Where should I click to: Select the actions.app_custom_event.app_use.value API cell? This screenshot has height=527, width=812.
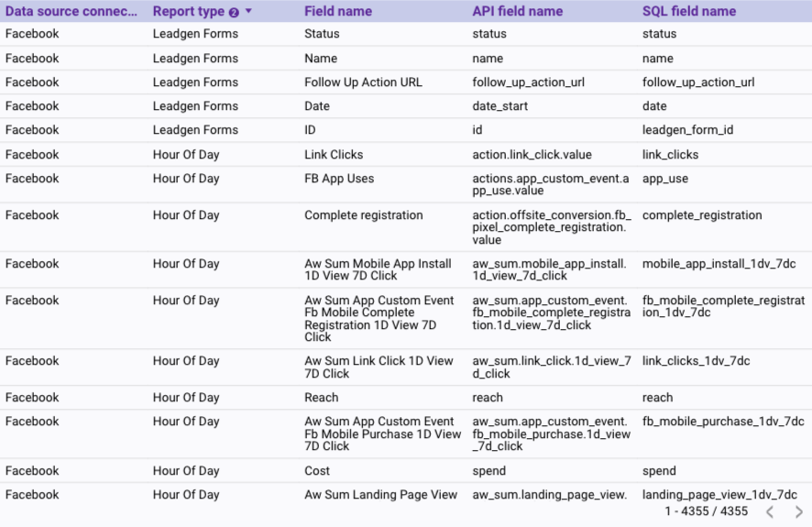coord(551,184)
